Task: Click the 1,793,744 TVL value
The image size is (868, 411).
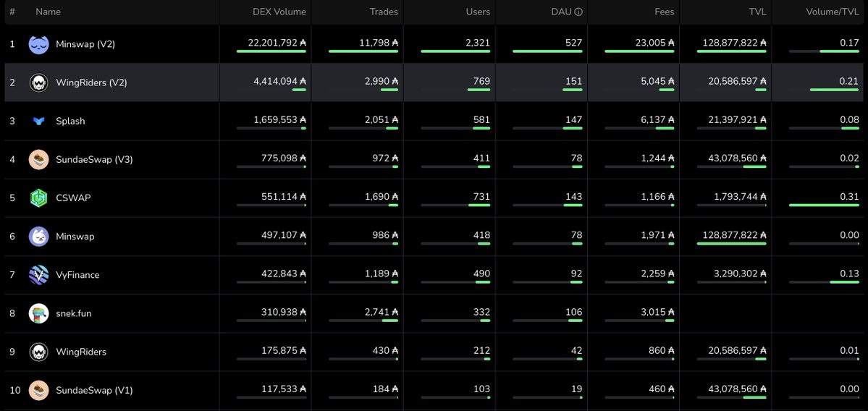Action: [x=740, y=196]
